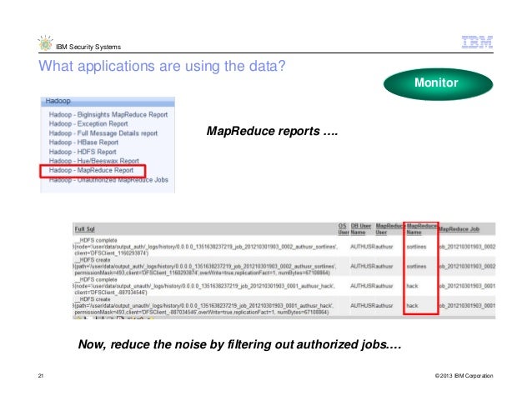The height and width of the screenshot is (411, 532).
Task: Sort by the Full Sql column header
Action: (84, 229)
